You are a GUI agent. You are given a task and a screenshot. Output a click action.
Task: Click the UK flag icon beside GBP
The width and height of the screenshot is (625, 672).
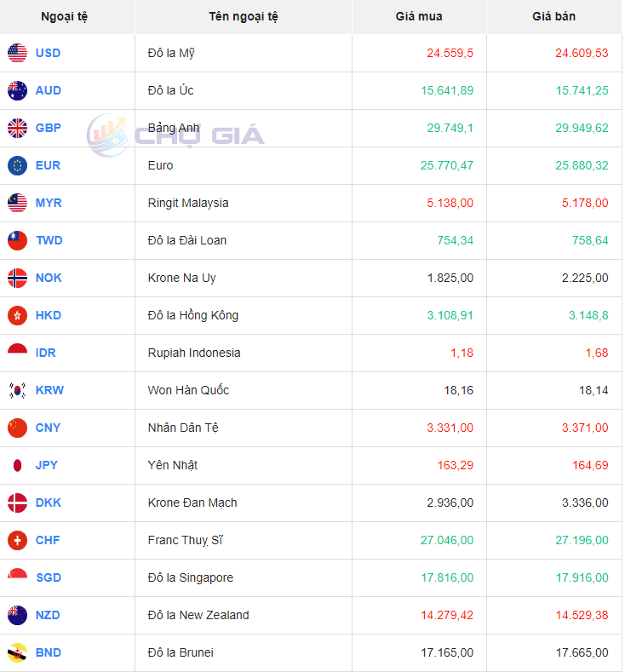coord(17,128)
